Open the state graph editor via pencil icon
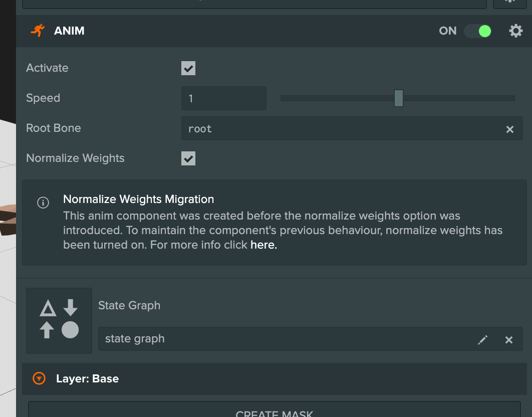 pos(483,339)
